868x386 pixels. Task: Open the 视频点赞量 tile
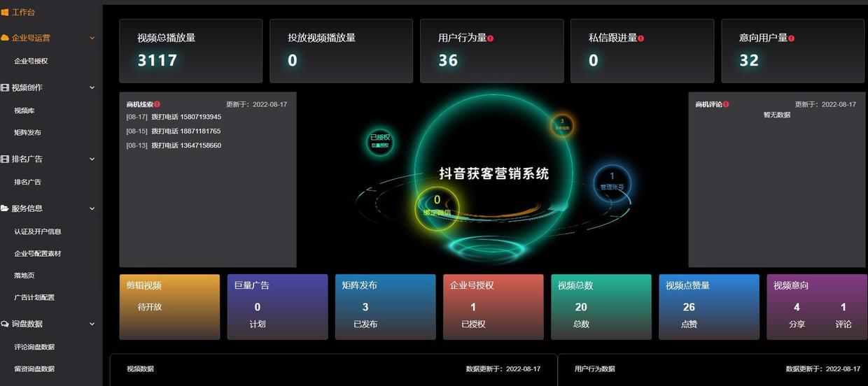click(708, 307)
